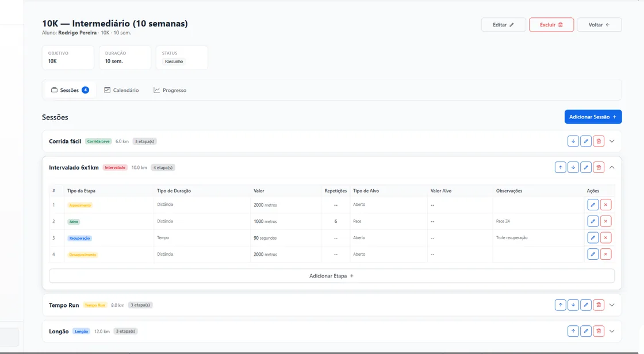Viewport: 644px width, 354px height.
Task: Open the Progresso tab
Action: pyautogui.click(x=170, y=90)
